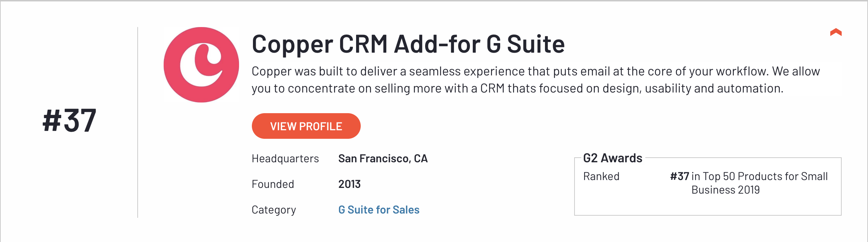Follow the G Suite for Sales link
Image resolution: width=868 pixels, height=242 pixels.
pos(379,210)
